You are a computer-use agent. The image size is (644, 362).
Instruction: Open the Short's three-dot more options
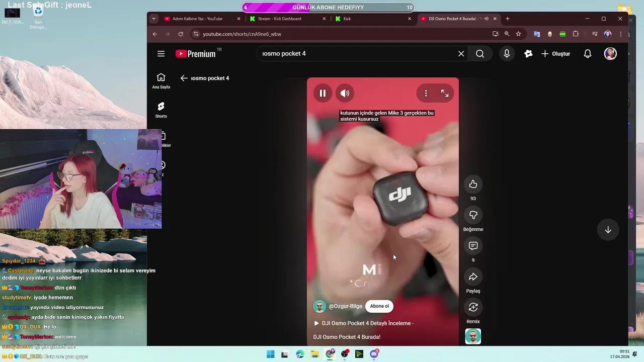point(426,93)
